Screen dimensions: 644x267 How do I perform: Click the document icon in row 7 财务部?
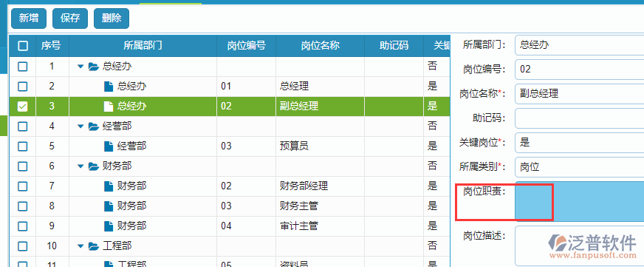coord(108,186)
